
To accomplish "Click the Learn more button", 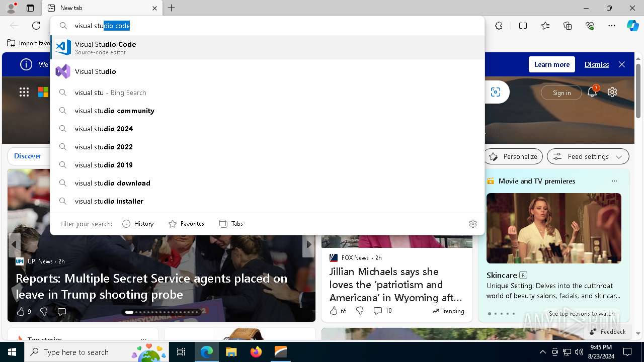I will tap(552, 64).
